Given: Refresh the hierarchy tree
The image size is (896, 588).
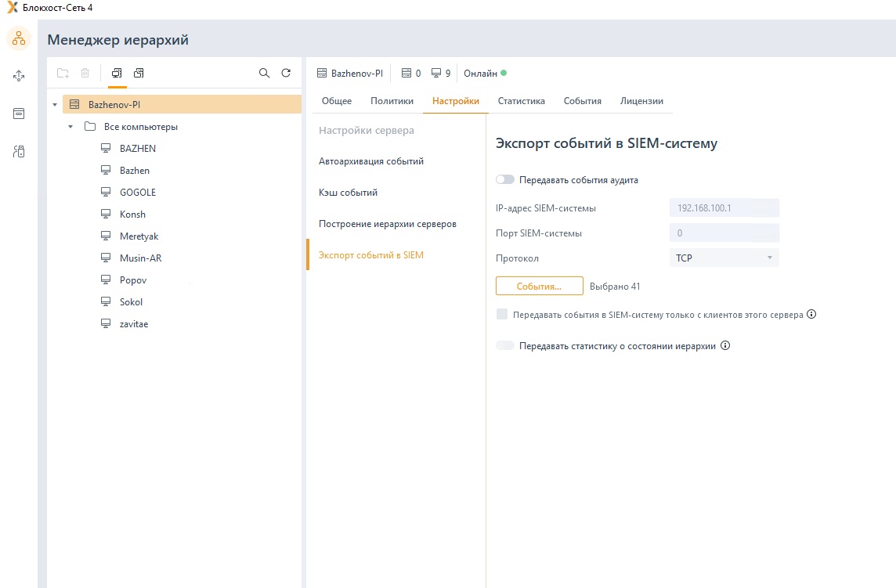Looking at the screenshot, I should coord(286,73).
